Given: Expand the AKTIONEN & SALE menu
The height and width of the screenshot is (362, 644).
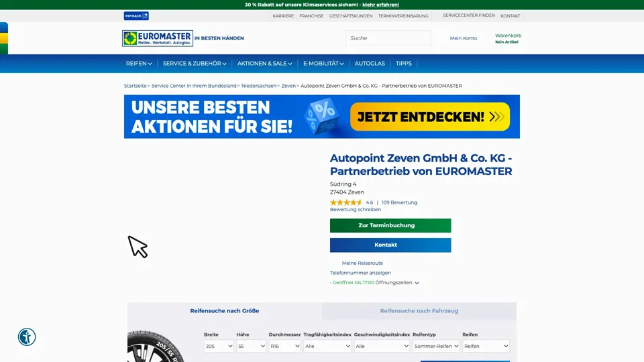Looking at the screenshot, I should coord(264,64).
